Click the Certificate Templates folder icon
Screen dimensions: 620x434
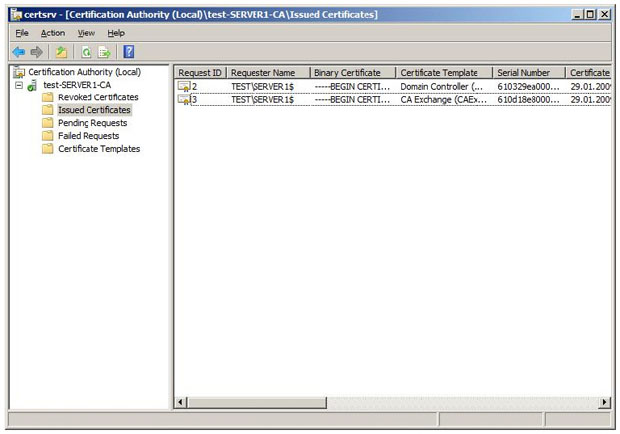coord(47,149)
